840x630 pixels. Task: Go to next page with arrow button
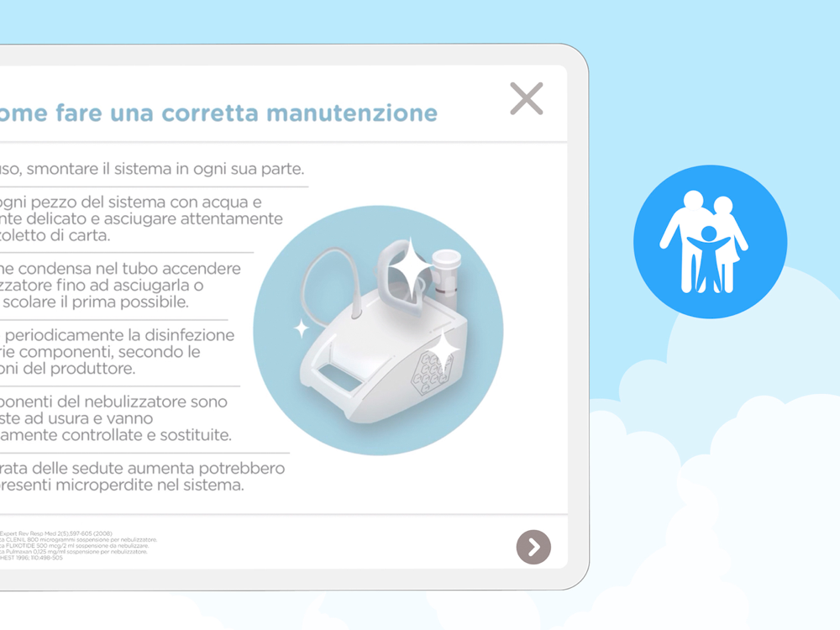[533, 547]
